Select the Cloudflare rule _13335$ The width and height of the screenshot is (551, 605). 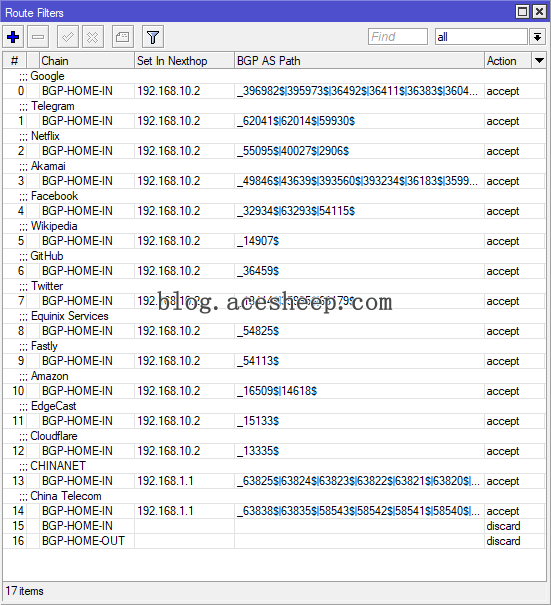[274, 451]
